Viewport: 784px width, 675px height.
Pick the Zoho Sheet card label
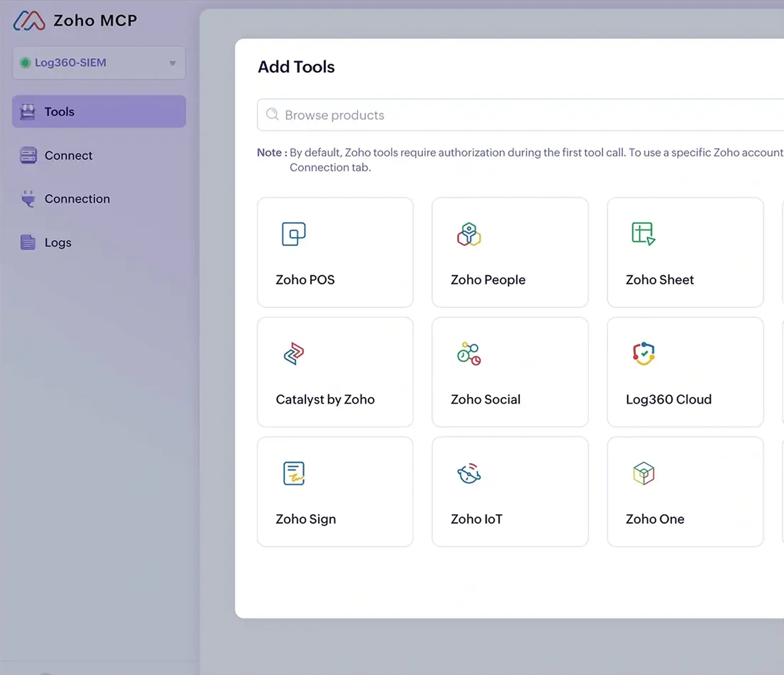(659, 280)
